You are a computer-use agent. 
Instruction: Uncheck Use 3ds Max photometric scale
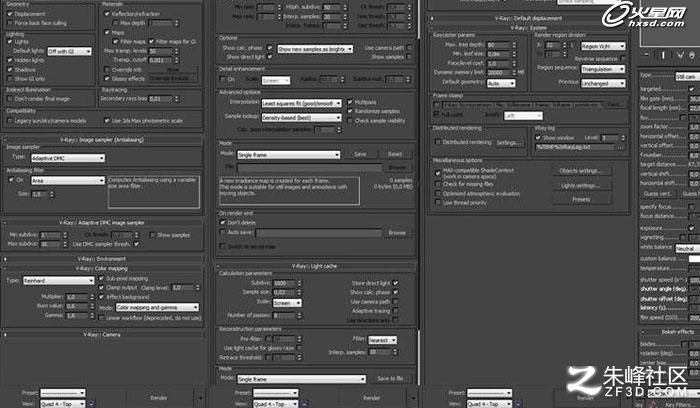point(107,120)
